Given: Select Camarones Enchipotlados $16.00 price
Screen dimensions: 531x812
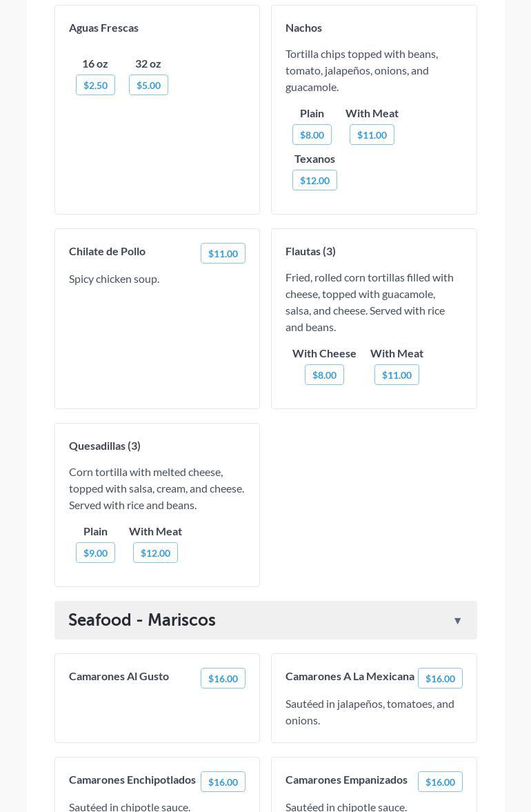Looking at the screenshot, I should tap(223, 782).
